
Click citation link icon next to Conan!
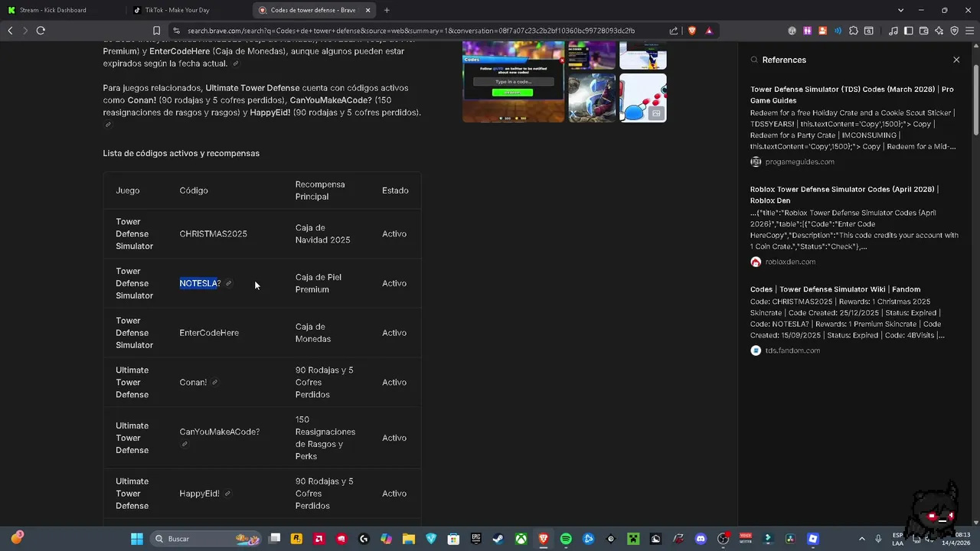(214, 382)
